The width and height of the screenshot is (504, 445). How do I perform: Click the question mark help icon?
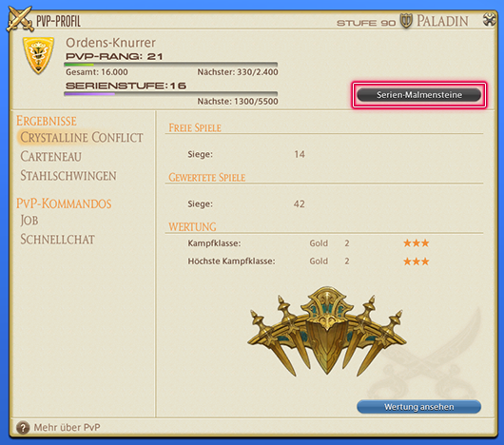coord(23,428)
